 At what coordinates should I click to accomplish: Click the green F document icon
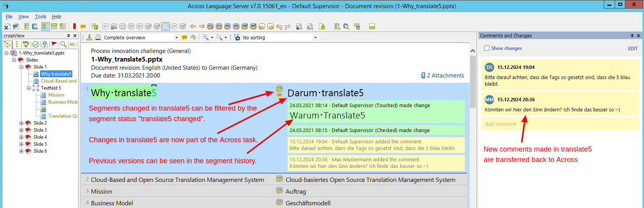coord(95,26)
